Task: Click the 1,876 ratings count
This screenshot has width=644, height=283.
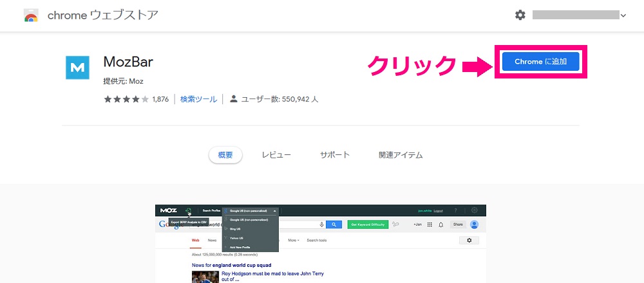Action: coord(160,99)
